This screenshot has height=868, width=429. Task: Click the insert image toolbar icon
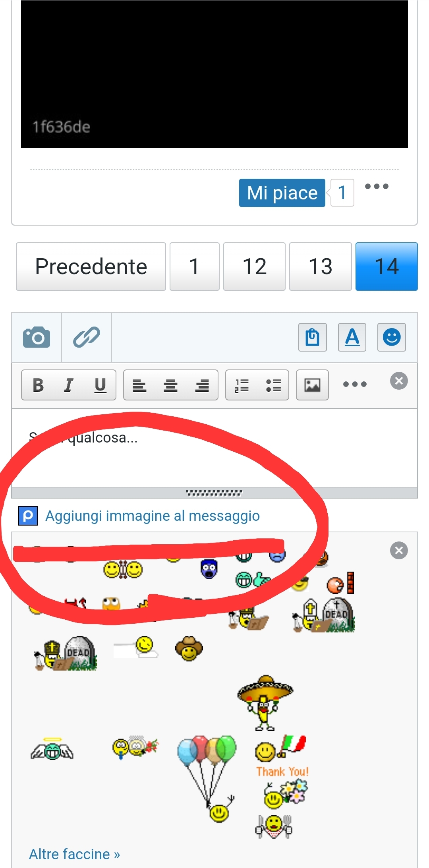point(312,385)
